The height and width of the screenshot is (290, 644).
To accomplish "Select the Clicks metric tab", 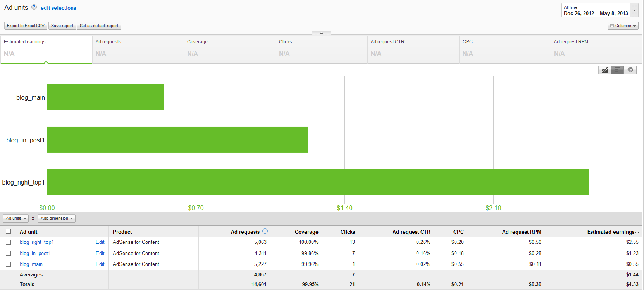I will 322,50.
